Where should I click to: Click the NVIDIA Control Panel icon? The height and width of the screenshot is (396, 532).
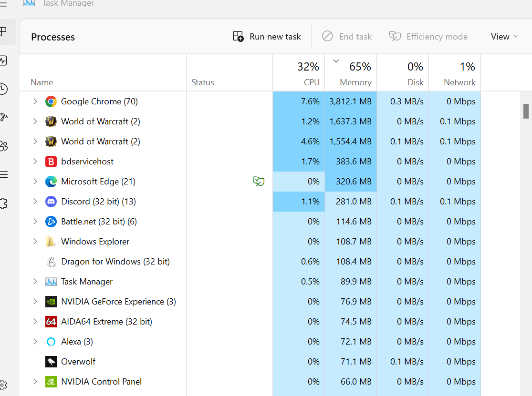pyautogui.click(x=51, y=381)
